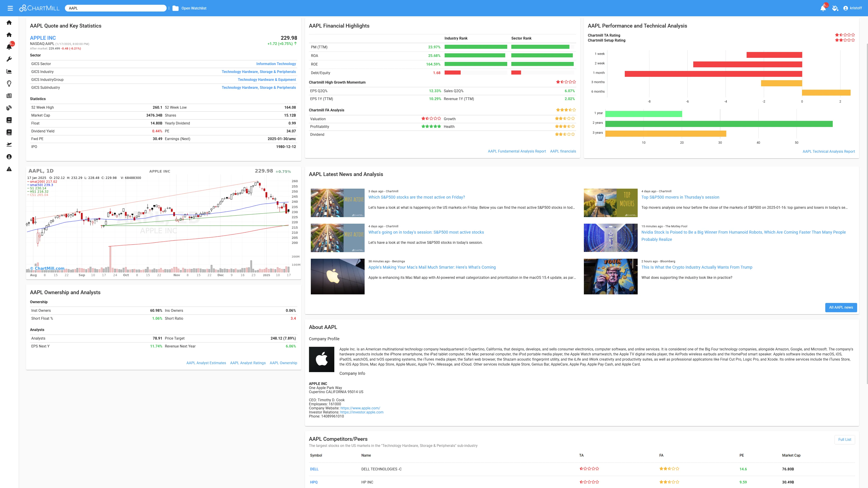This screenshot has height=488, width=868.
Task: Open the 'most active on Friday' article
Action: [x=416, y=197]
